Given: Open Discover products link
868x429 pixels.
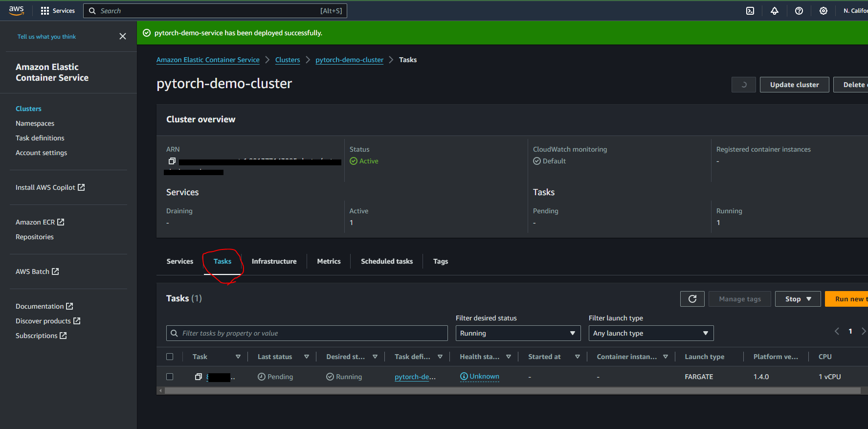Looking at the screenshot, I should coord(48,321).
